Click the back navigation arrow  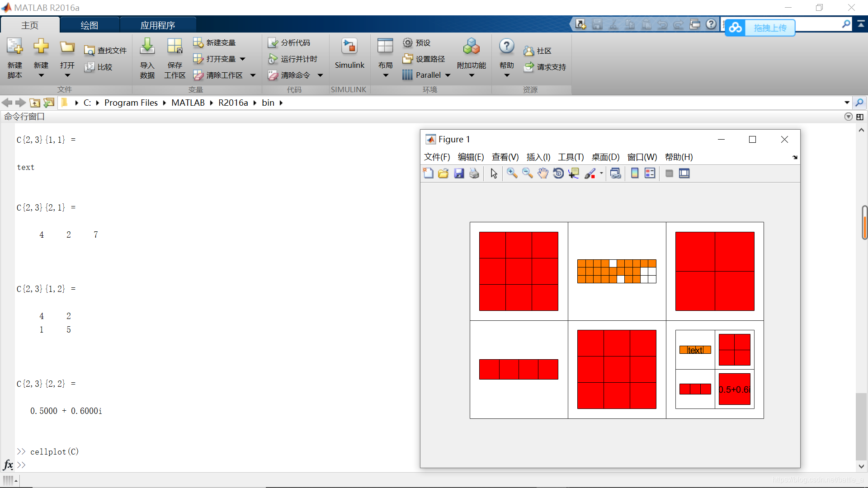pyautogui.click(x=7, y=103)
